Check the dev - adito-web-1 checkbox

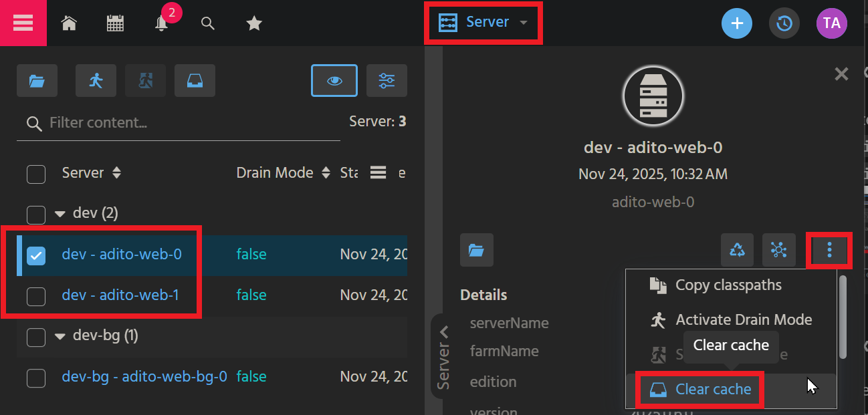(36, 295)
